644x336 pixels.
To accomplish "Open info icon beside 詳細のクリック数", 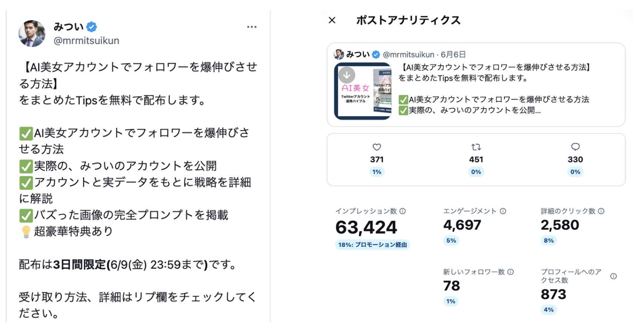I will tap(601, 211).
